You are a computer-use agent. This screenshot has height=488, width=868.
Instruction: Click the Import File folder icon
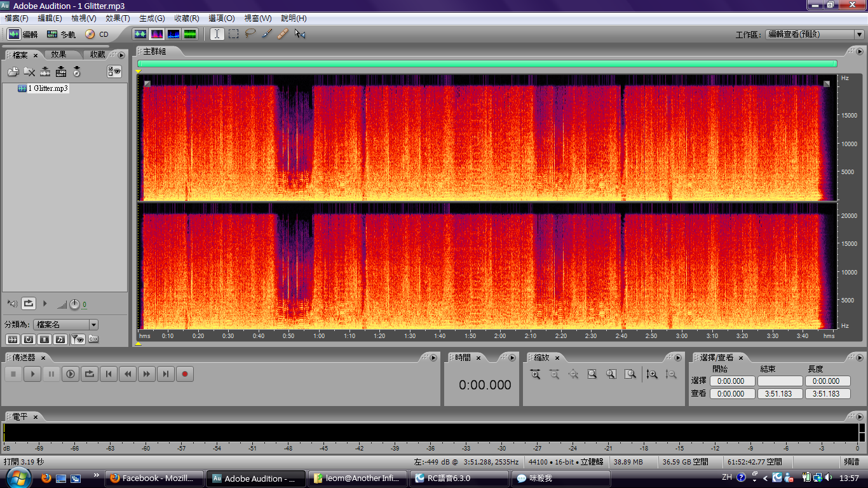[x=13, y=72]
